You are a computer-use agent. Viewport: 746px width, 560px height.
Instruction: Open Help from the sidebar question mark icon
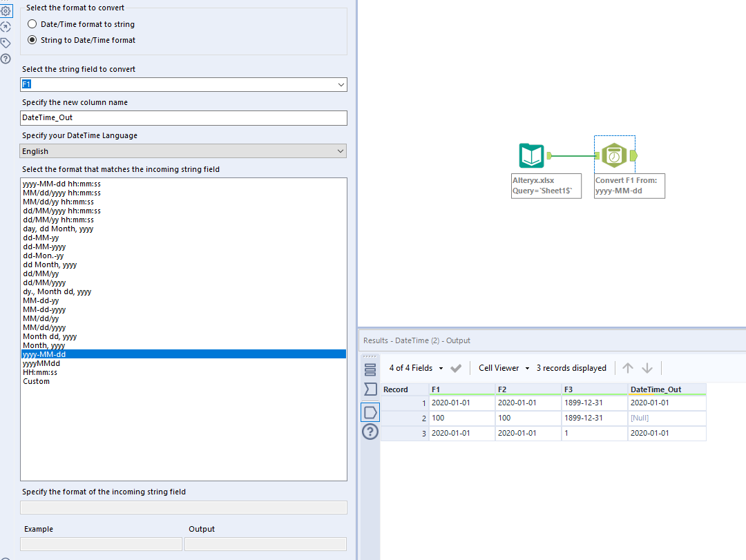click(6, 59)
